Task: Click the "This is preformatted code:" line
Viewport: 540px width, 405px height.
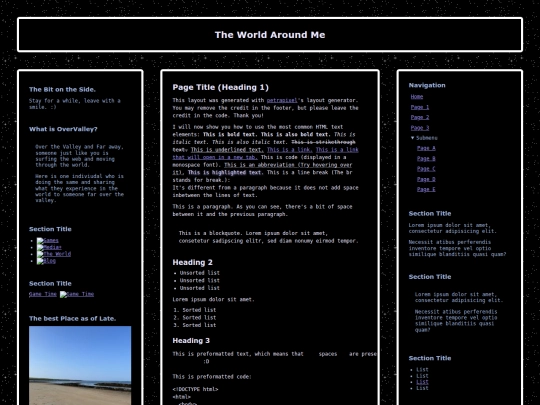Action: [212, 376]
